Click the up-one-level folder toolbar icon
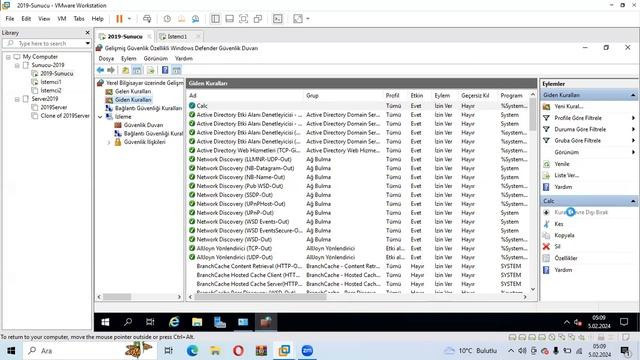This screenshot has height=360, width=640. [126, 70]
